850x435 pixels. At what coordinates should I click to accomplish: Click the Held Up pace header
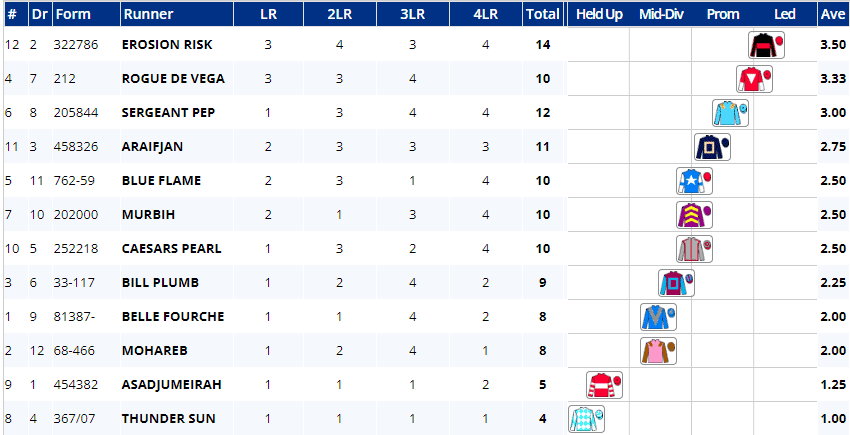coord(598,15)
